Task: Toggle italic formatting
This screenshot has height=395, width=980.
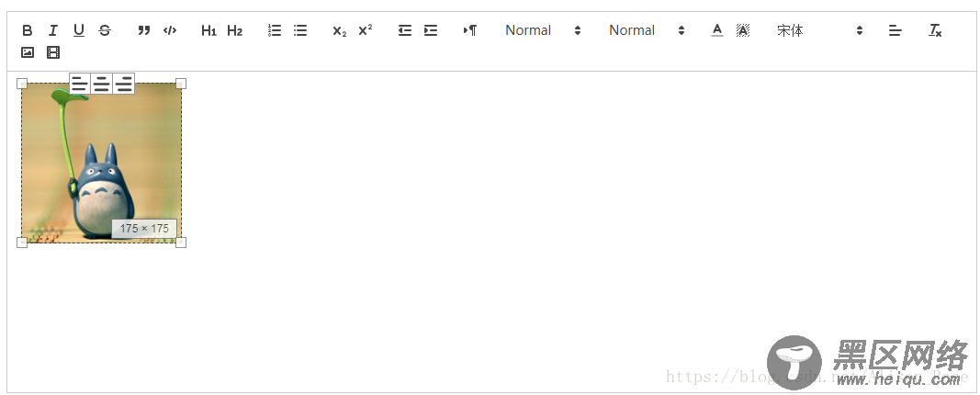Action: (x=53, y=30)
